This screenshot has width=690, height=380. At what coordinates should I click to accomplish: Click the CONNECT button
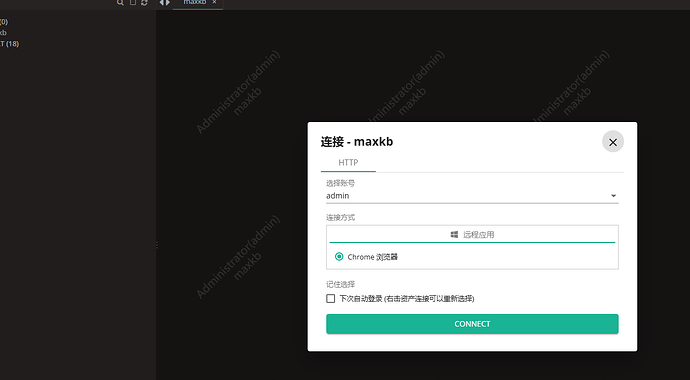click(x=472, y=324)
